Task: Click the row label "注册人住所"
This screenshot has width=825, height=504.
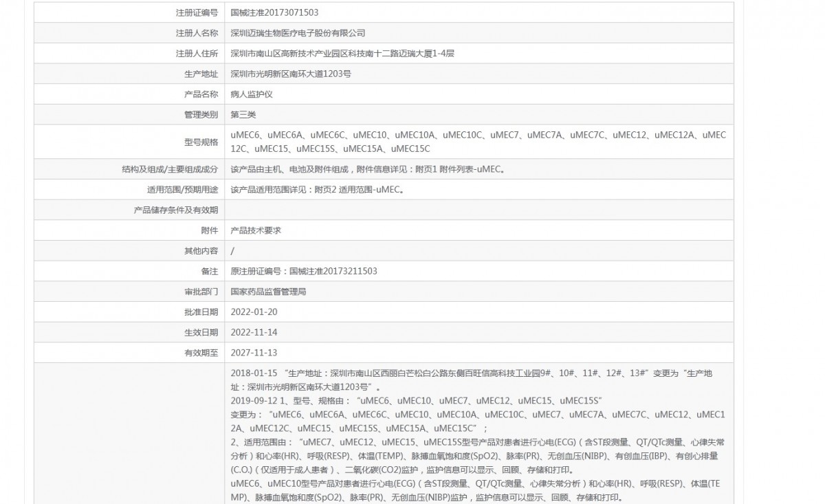Action: click(198, 54)
